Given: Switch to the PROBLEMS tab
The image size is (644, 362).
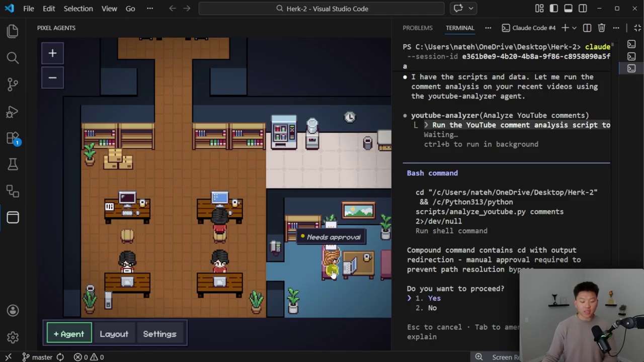Looking at the screenshot, I should coord(418,28).
